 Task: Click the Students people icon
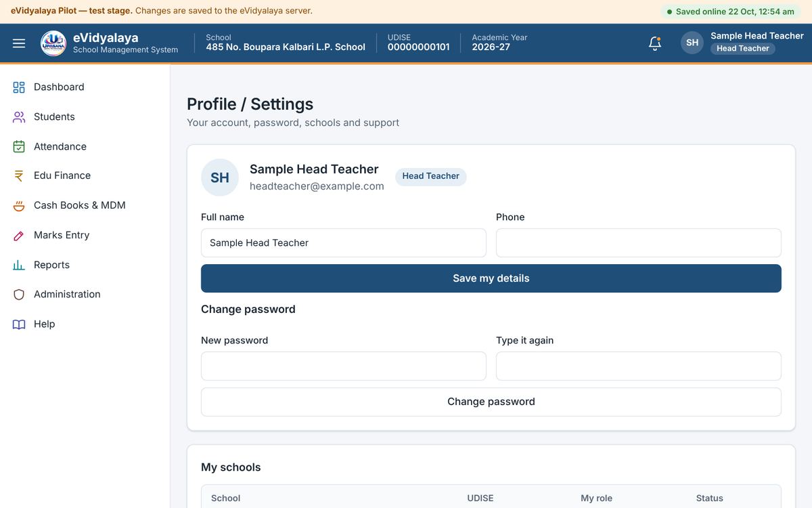pos(19,117)
